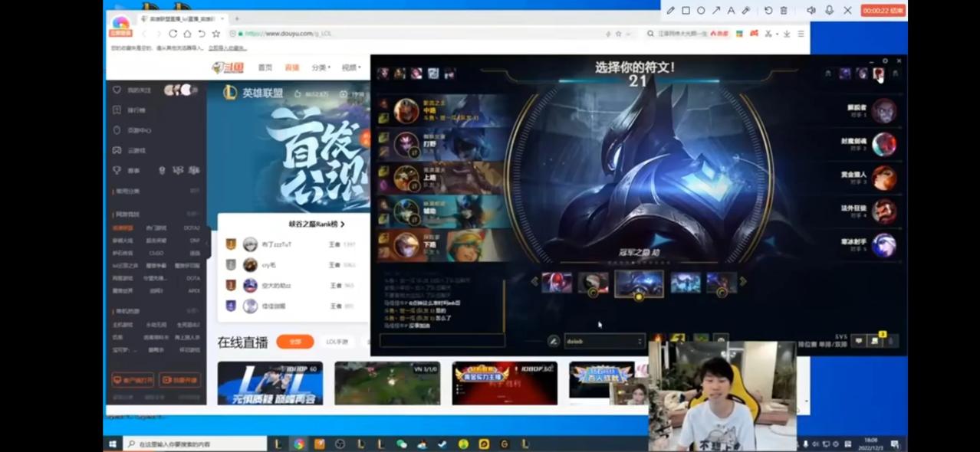
Task: Select the arrow tool in the recording toolbar
Action: [x=716, y=11]
